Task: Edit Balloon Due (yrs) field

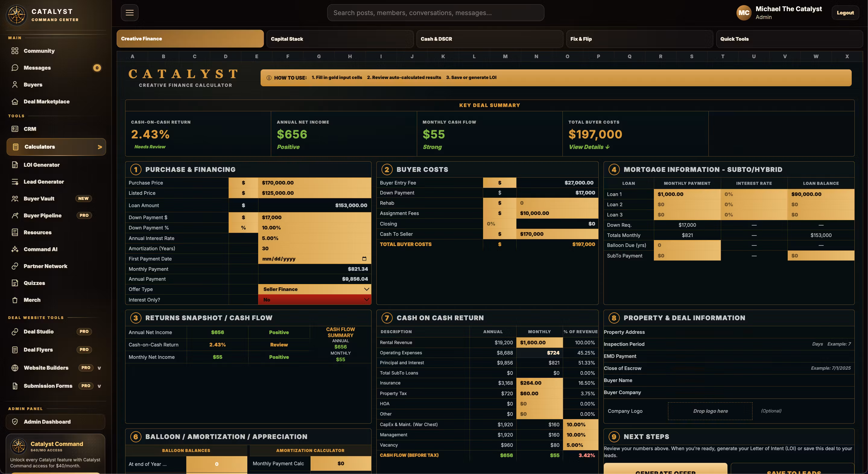Action: tap(687, 245)
